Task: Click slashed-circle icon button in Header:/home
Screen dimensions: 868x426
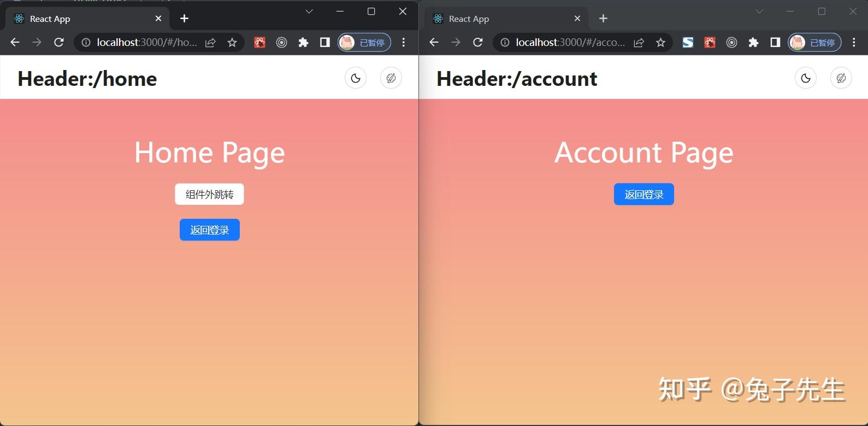Action: click(x=391, y=78)
